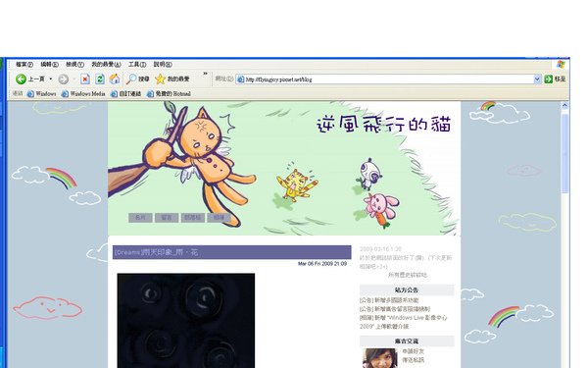Open the 檢視 (View) menu
Image resolution: width=588 pixels, height=368 pixels.
coord(75,65)
